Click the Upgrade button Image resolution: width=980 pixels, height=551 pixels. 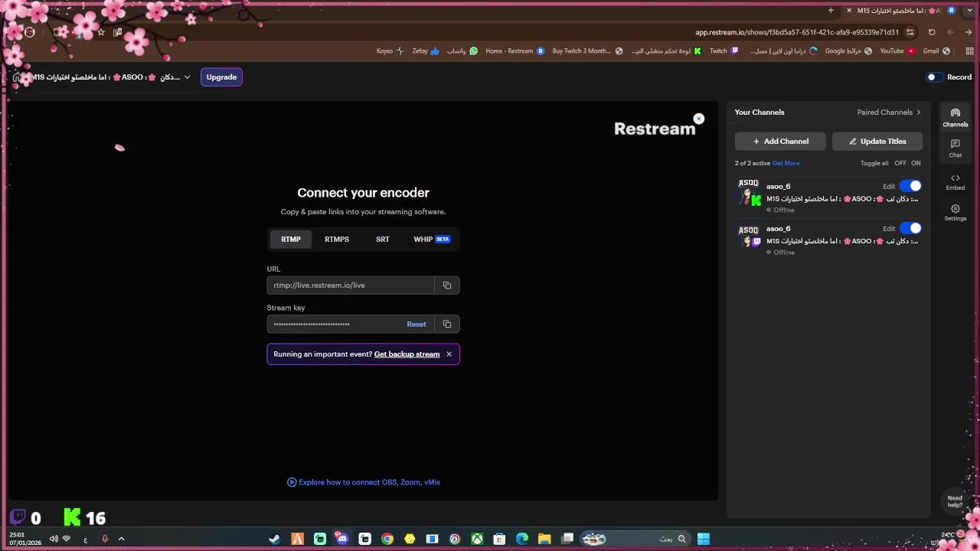pos(221,77)
